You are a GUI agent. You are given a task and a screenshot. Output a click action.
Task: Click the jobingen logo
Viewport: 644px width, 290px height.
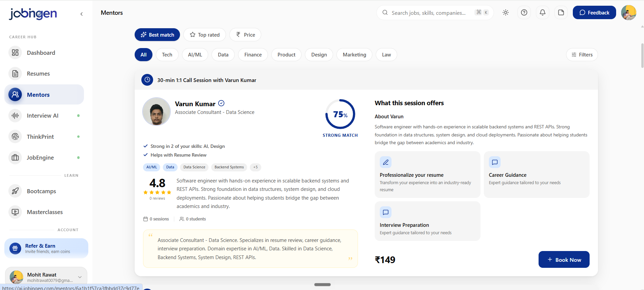(33, 14)
